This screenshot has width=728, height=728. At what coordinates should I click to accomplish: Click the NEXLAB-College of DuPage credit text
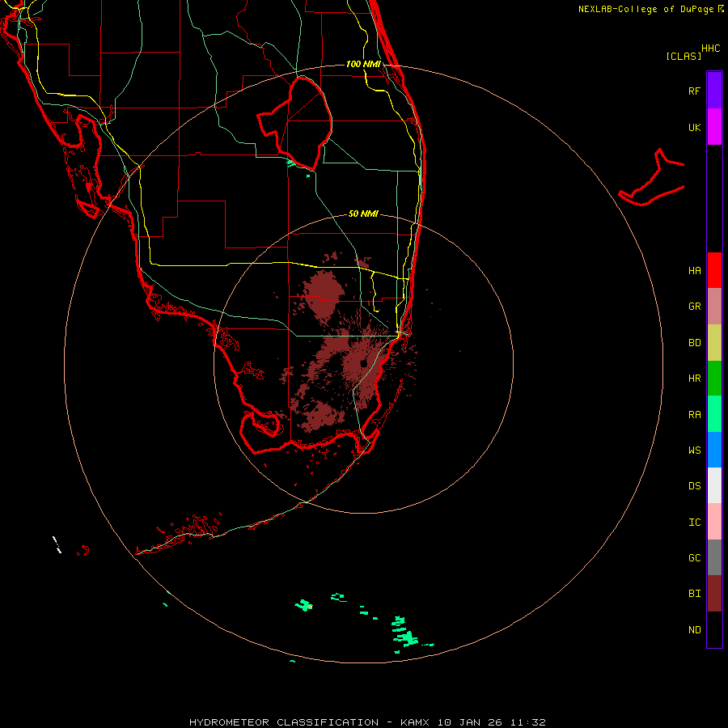[645, 9]
